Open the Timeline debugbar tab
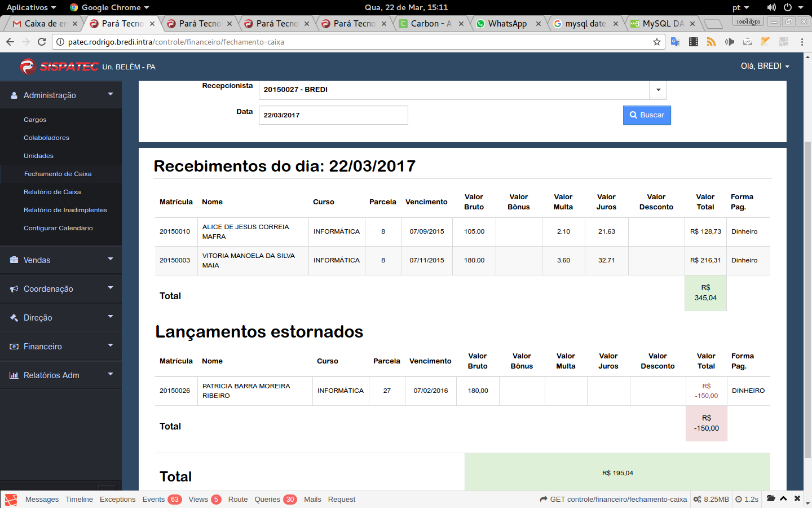The width and height of the screenshot is (812, 508). (79, 500)
